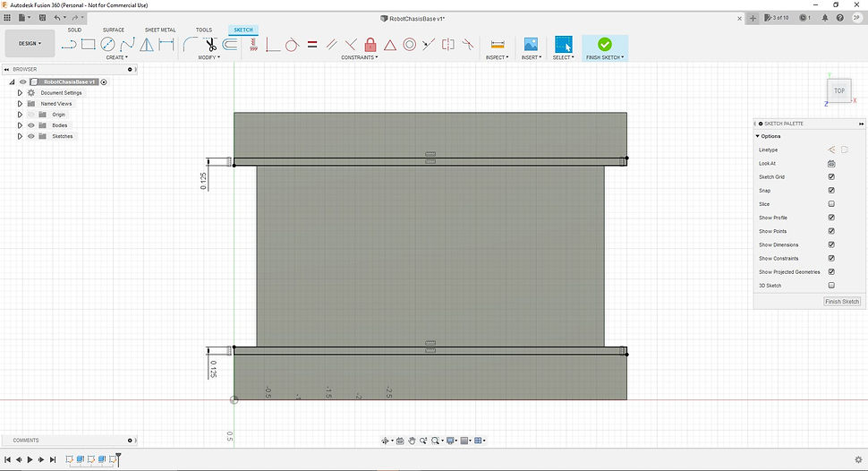The height and width of the screenshot is (471, 868).
Task: Click the TOP face of the ViewCube
Action: 839,90
